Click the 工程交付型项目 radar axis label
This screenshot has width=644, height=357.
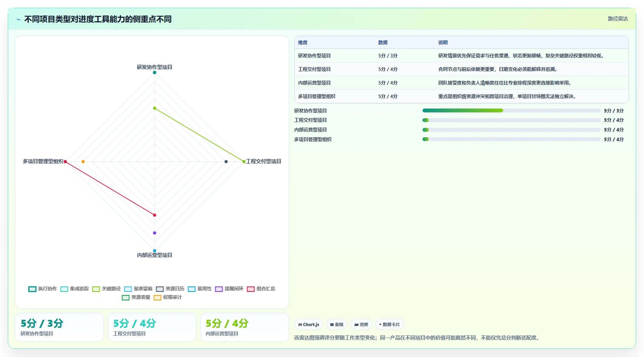264,161
